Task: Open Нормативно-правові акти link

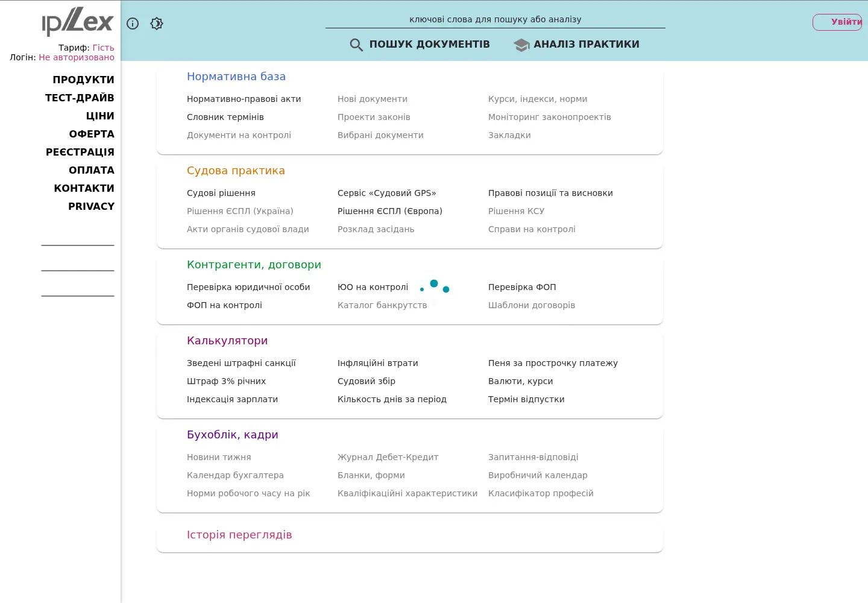Action: (244, 99)
